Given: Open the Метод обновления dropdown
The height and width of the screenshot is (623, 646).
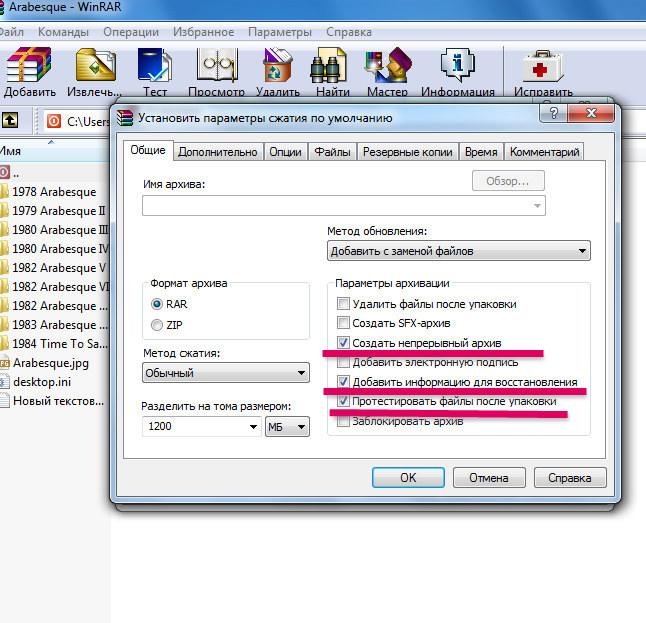Looking at the screenshot, I should point(459,251).
